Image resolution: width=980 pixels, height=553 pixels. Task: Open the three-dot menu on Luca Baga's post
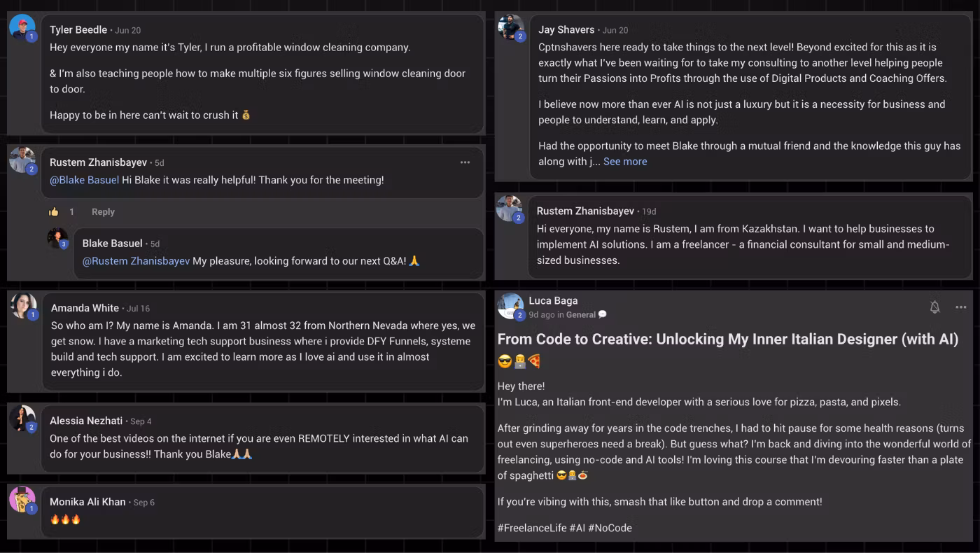tap(960, 307)
